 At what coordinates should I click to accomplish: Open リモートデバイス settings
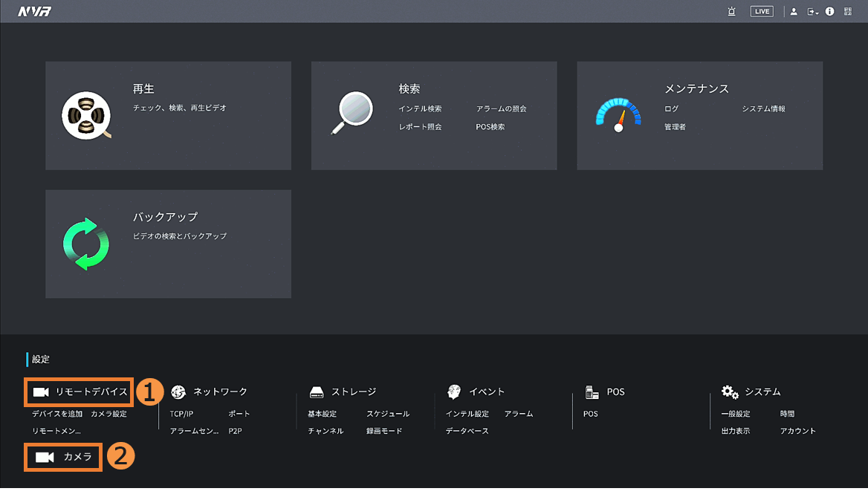(80, 392)
